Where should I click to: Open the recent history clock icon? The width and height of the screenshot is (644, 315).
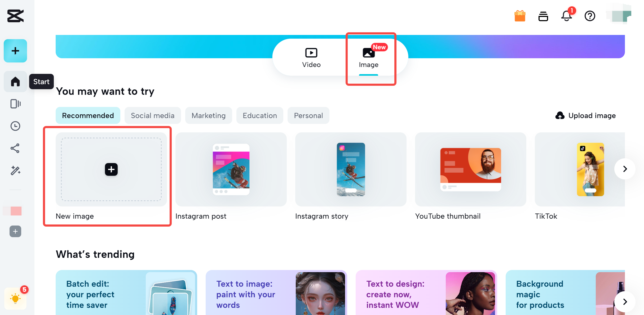(15, 126)
